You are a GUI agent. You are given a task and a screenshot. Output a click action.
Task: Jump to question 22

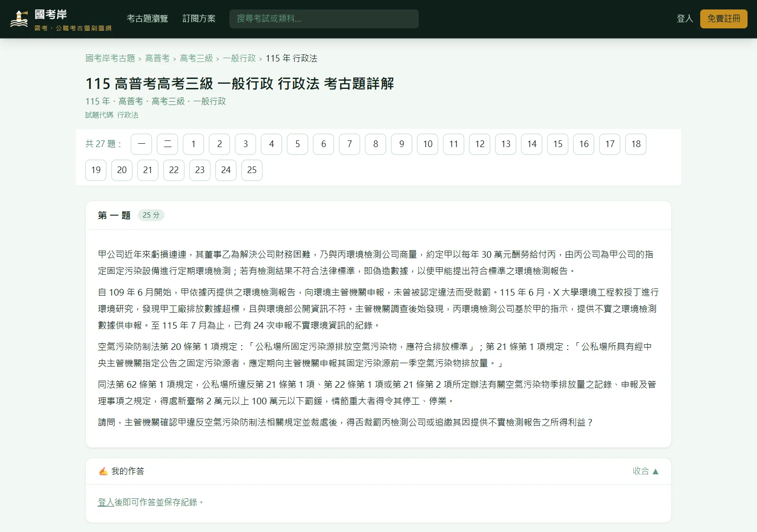[x=174, y=170]
